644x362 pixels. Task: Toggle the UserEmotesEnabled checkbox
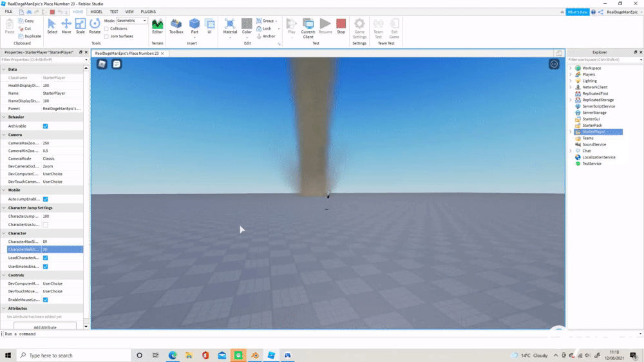point(46,267)
